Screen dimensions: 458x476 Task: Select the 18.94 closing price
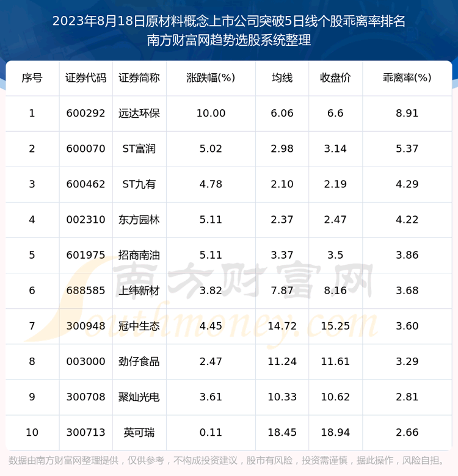[x=335, y=432]
